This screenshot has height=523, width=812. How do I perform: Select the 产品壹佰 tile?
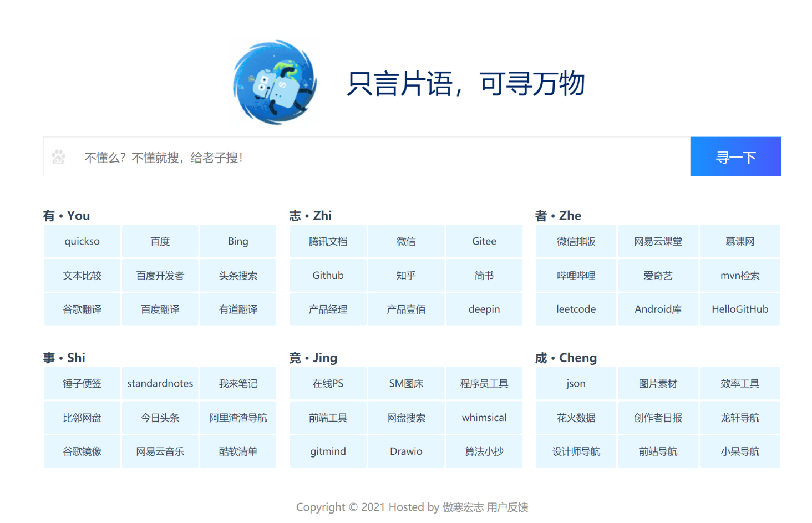tap(406, 309)
